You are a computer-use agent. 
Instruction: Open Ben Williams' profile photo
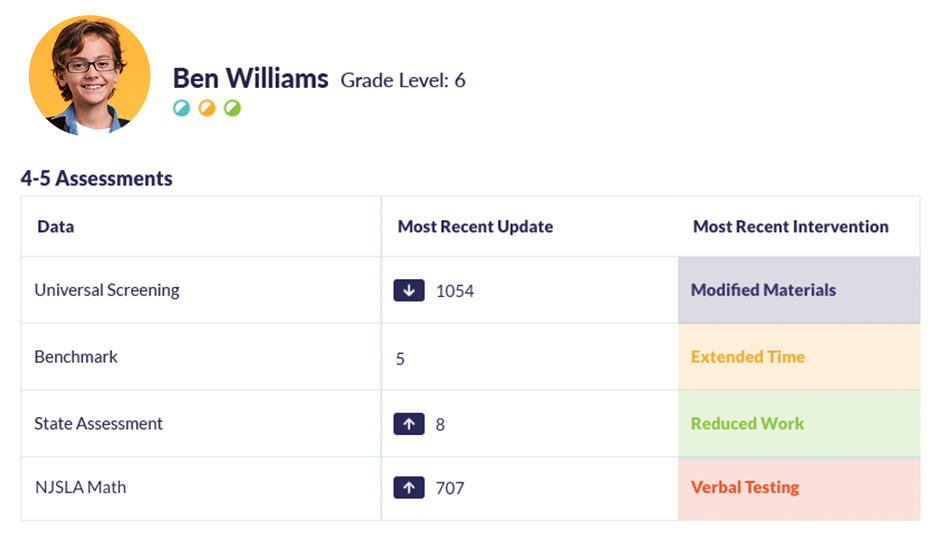click(90, 76)
